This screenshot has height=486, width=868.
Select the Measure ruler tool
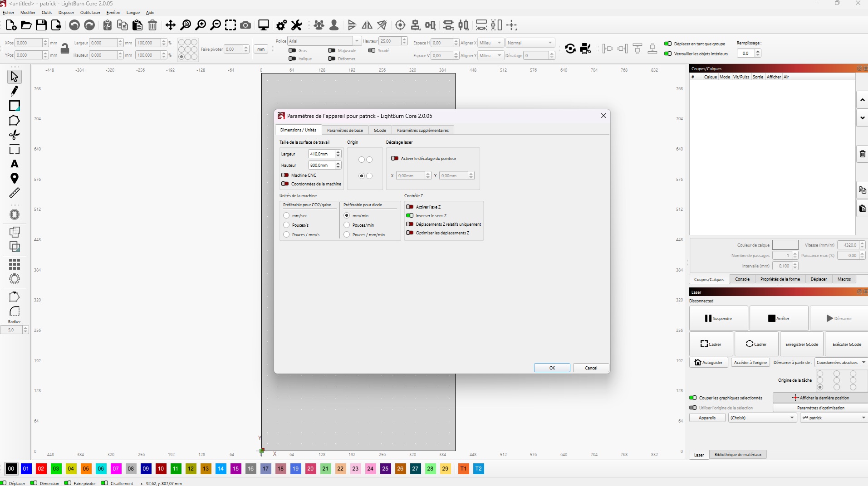(x=15, y=193)
